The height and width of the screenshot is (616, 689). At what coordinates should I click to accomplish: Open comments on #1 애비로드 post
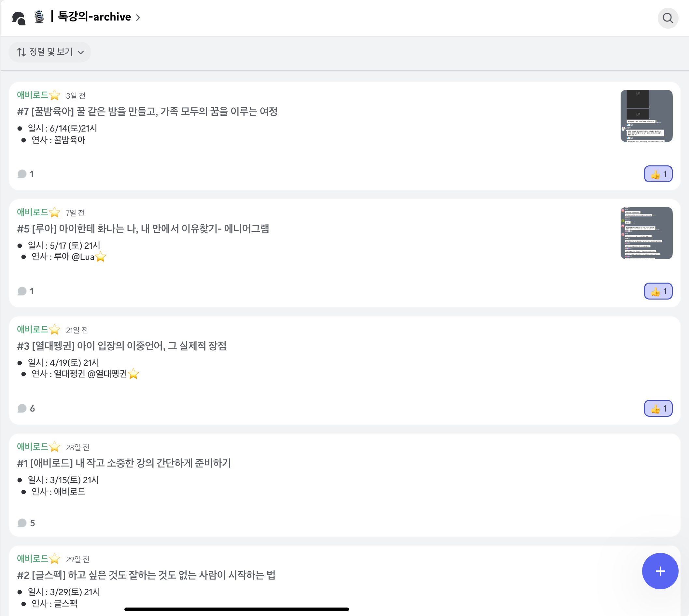coord(26,523)
